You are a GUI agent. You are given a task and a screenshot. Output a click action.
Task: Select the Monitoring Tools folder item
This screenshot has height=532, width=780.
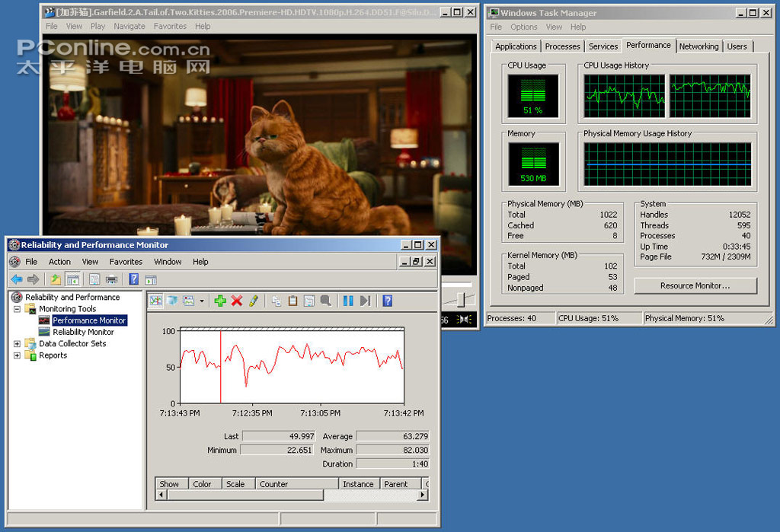tap(67, 309)
